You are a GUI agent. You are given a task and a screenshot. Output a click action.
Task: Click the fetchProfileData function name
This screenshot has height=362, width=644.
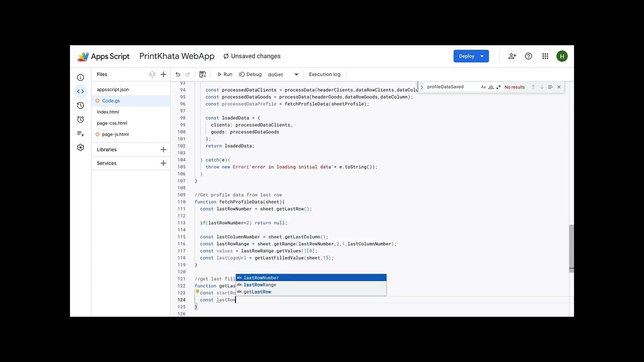pyautogui.click(x=241, y=202)
